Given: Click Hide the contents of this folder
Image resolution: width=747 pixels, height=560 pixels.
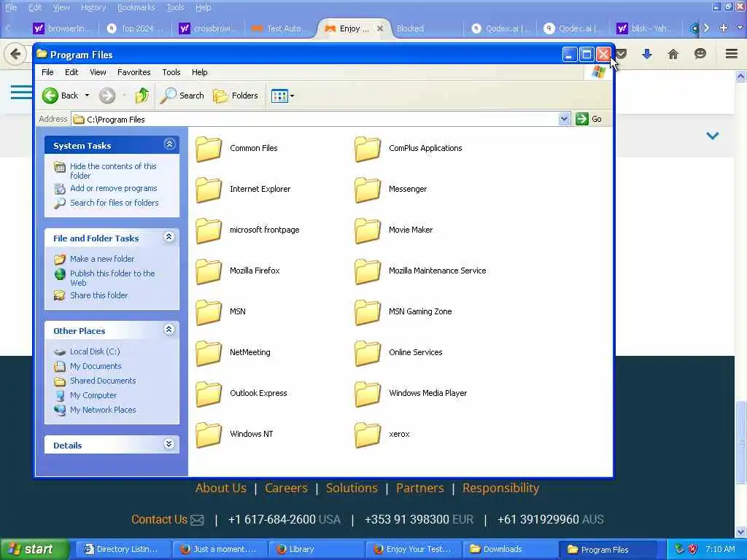Looking at the screenshot, I should 113,171.
